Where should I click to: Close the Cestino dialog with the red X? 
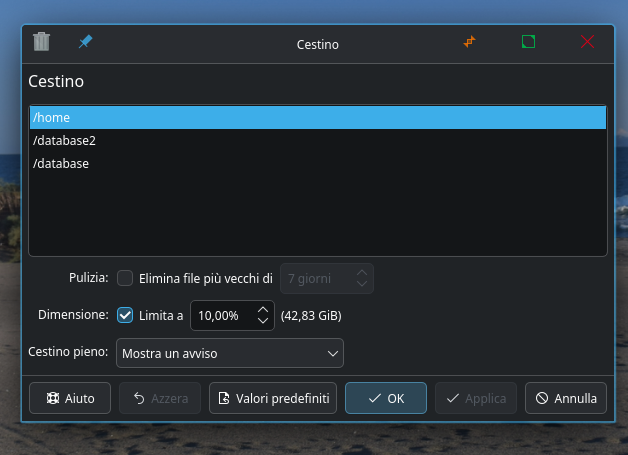tap(587, 42)
